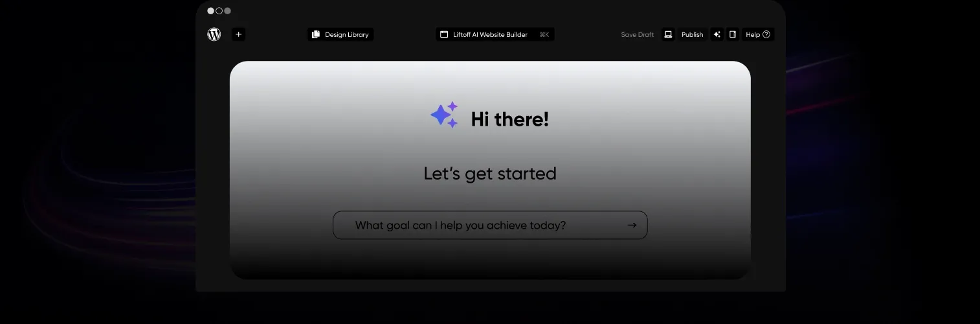Open the Help menu
The image size is (980, 324).
[752, 35]
